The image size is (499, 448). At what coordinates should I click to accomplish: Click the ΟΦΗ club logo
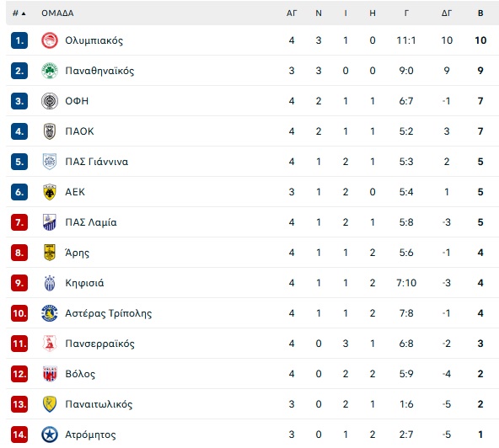(x=50, y=101)
